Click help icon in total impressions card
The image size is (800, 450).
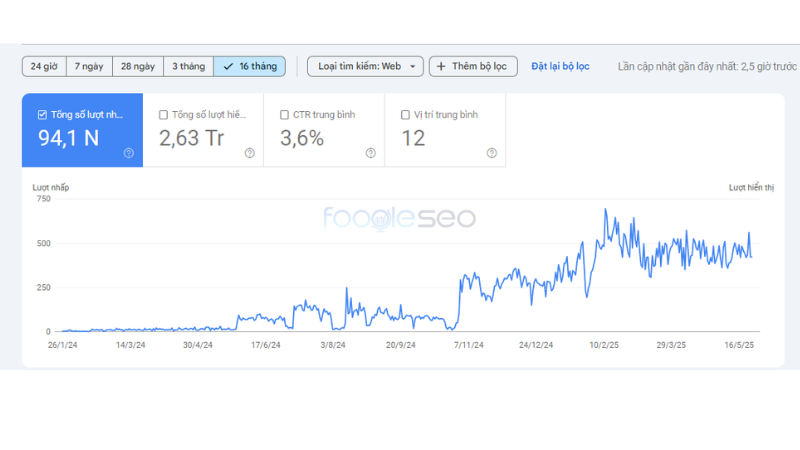click(x=249, y=153)
